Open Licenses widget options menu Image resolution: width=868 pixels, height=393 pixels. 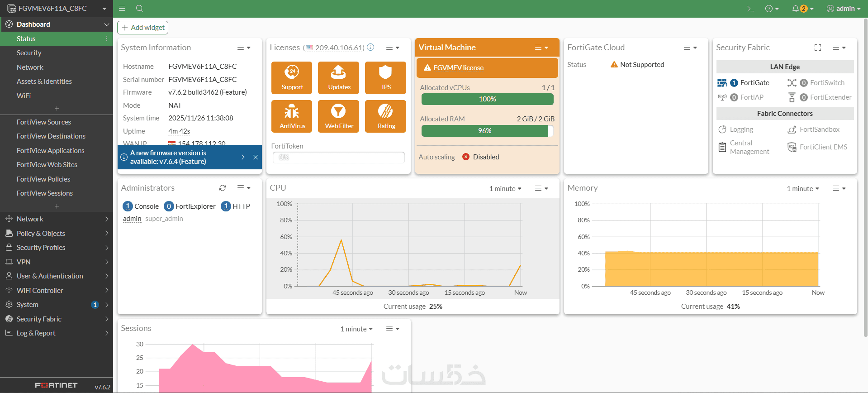pos(393,48)
